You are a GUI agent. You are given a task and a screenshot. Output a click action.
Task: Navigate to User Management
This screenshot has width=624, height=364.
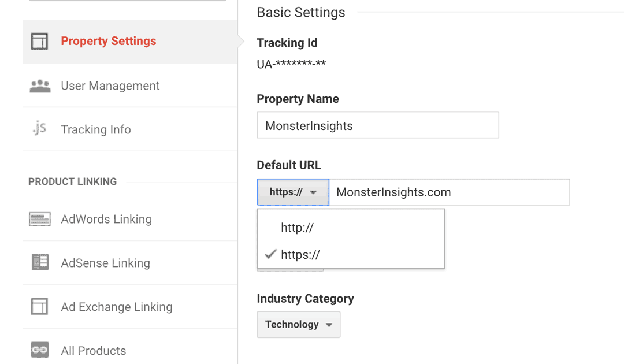tap(110, 86)
